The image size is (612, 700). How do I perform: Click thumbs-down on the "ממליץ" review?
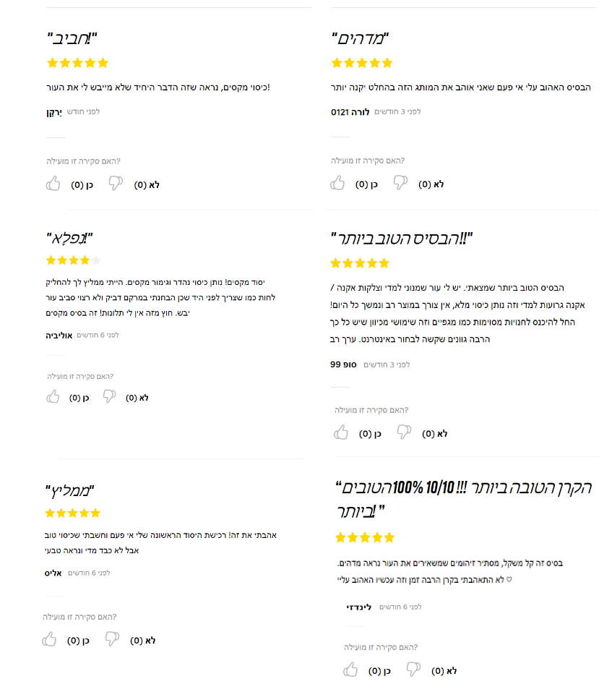[112, 639]
